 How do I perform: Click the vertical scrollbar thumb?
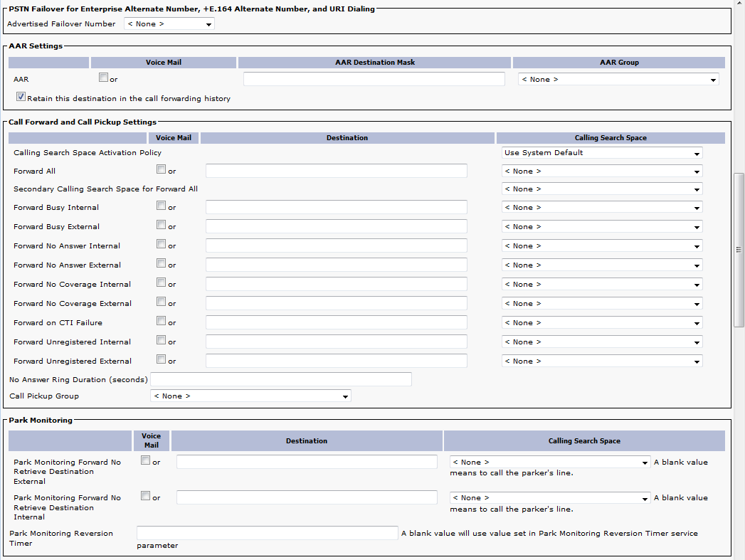coord(739,249)
